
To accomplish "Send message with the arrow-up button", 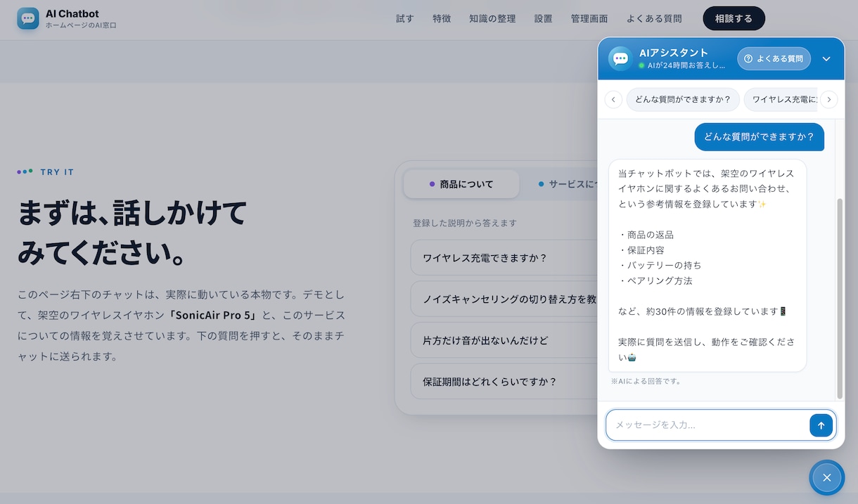I will (821, 425).
